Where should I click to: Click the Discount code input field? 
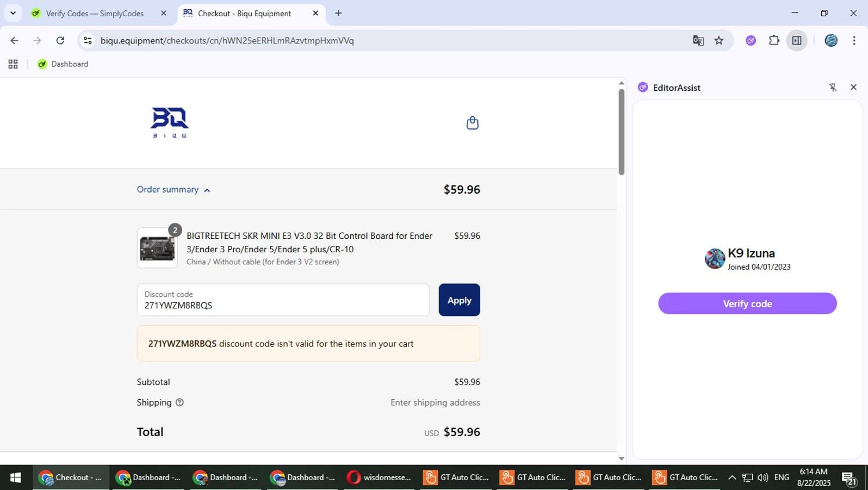click(283, 300)
